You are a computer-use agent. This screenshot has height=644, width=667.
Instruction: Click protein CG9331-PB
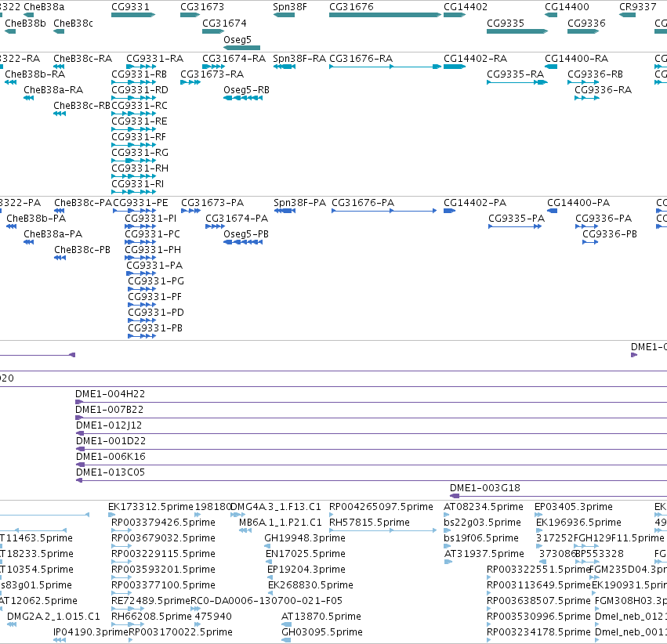point(155,327)
